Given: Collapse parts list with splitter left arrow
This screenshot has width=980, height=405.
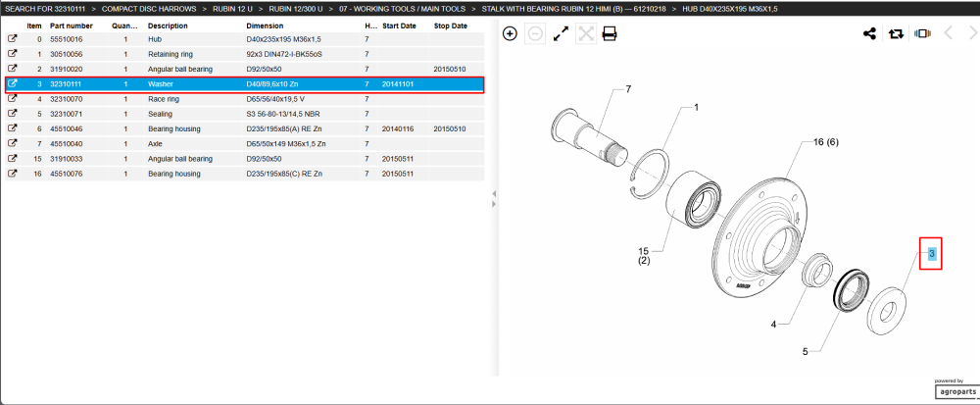Looking at the screenshot, I should (493, 194).
